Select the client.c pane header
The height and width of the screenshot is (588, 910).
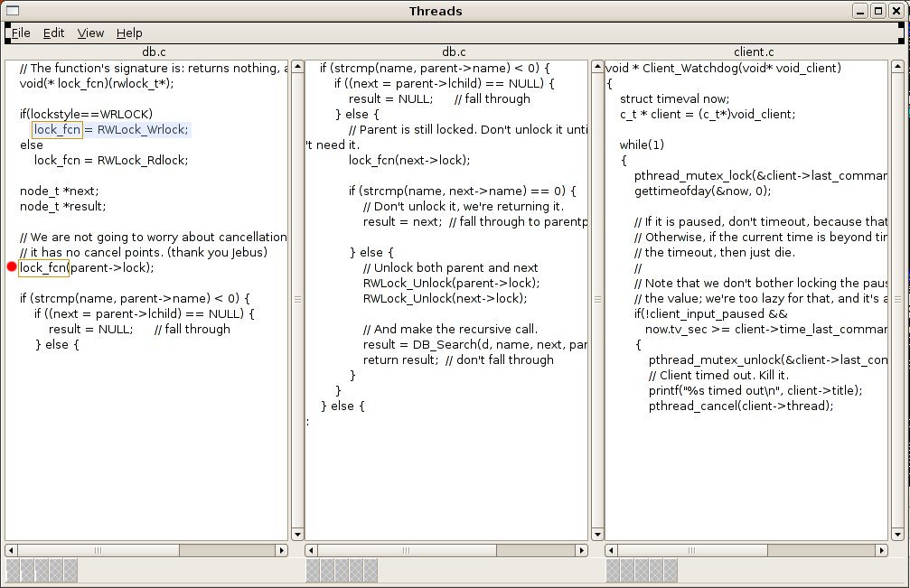click(x=753, y=52)
